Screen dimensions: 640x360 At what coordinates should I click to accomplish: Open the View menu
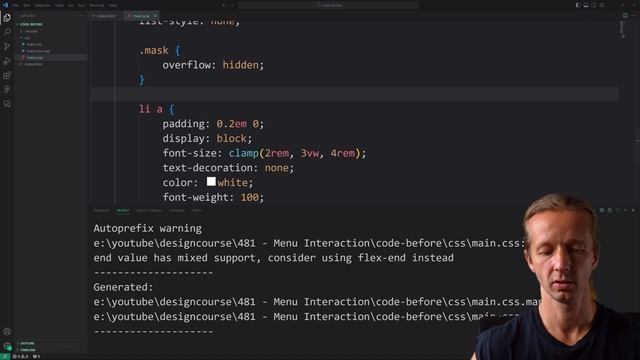(x=60, y=5)
